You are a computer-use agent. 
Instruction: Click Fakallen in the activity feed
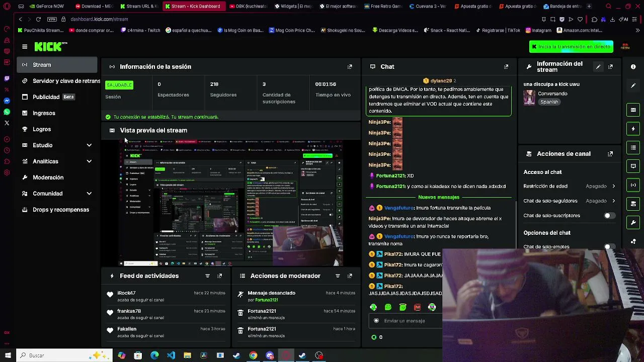coord(127,329)
